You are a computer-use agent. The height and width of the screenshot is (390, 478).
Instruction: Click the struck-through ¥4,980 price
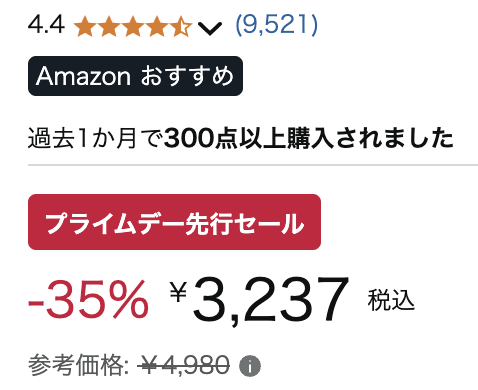183,365
